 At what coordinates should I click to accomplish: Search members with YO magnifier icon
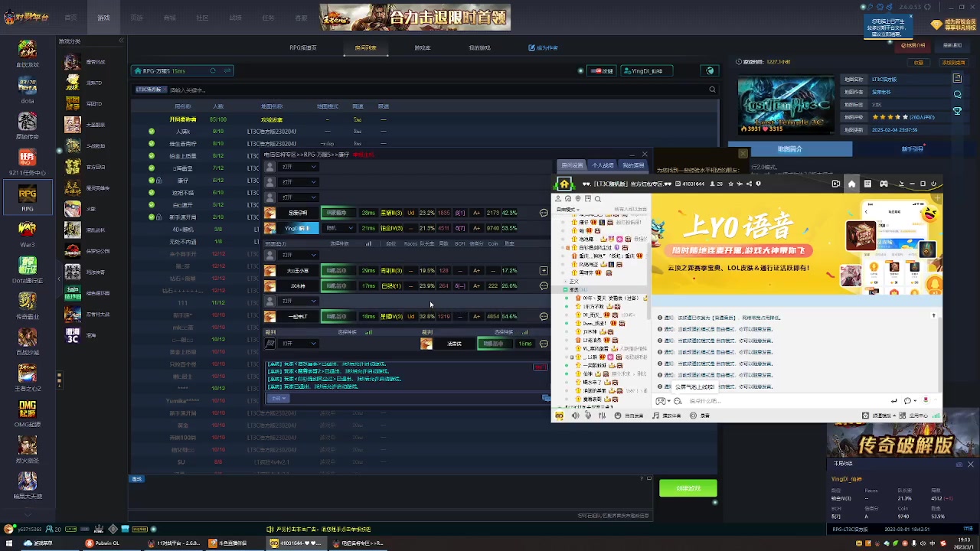[x=598, y=199]
